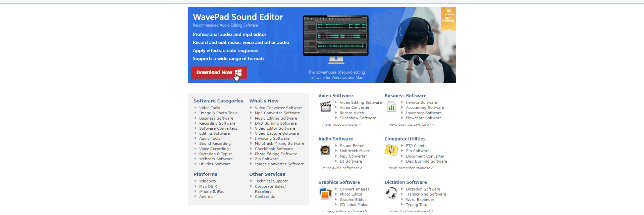The image size is (644, 215).
Task: Open Checkbook Software link
Action: (274, 149)
